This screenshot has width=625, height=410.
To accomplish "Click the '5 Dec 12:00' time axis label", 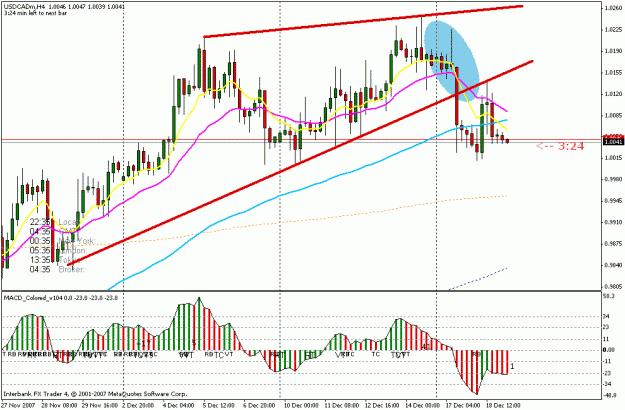I will point(219,405).
